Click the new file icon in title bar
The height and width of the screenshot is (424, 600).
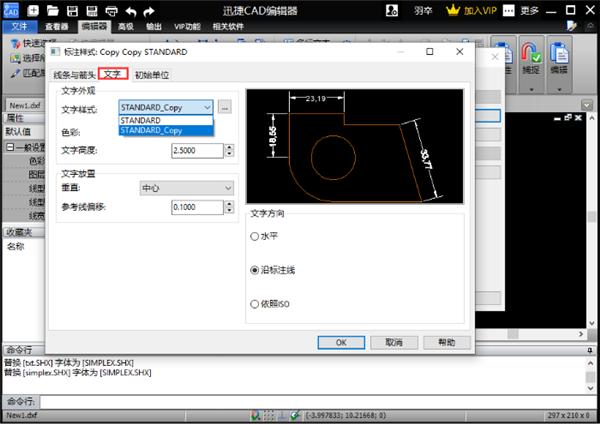click(34, 11)
